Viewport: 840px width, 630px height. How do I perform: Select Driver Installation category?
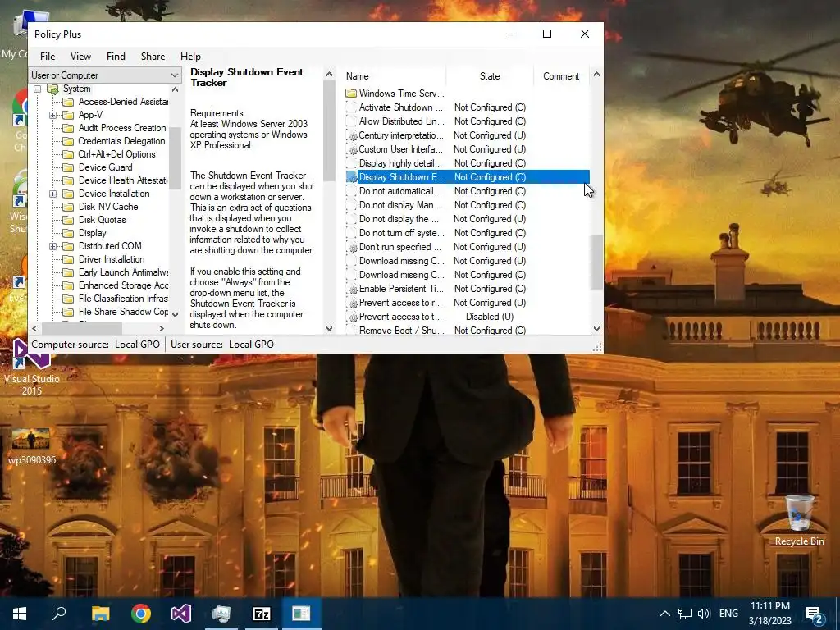coord(112,259)
